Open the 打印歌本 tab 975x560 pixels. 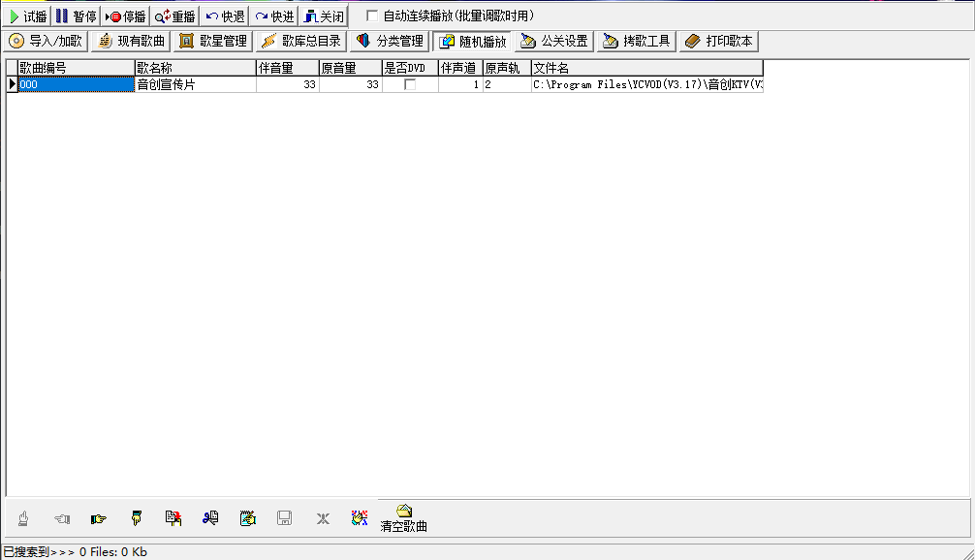[x=719, y=41]
